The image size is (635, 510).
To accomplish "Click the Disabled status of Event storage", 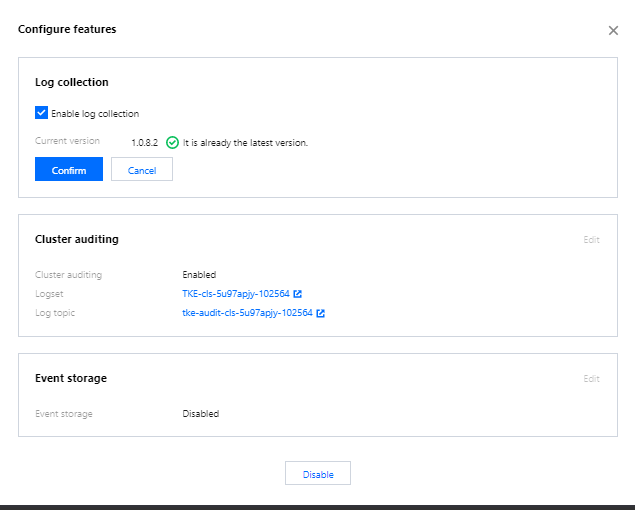I will [200, 414].
